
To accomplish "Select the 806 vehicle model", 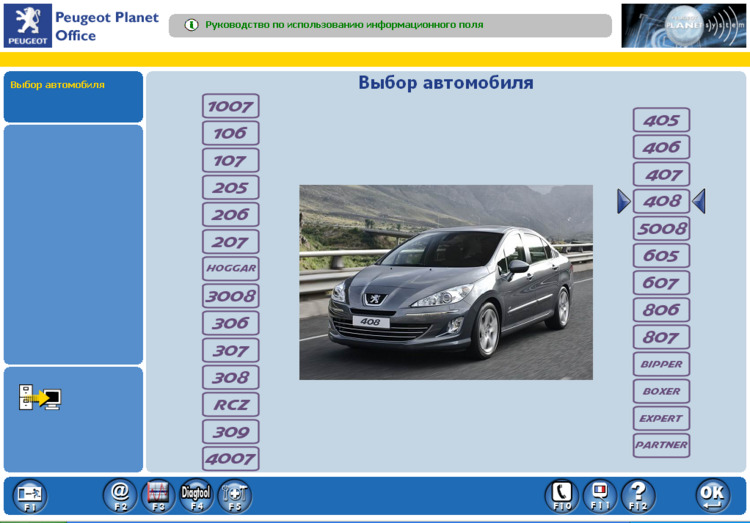I will 662,310.
